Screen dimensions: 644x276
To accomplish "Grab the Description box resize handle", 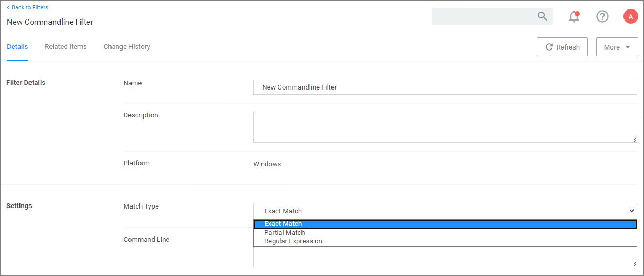I will click(x=633, y=139).
